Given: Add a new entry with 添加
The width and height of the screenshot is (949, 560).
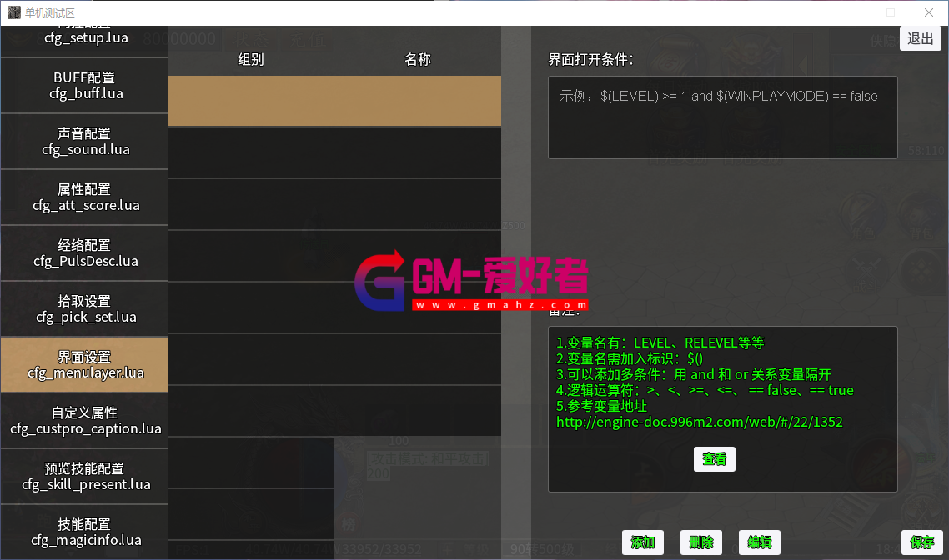Looking at the screenshot, I should pyautogui.click(x=643, y=542).
